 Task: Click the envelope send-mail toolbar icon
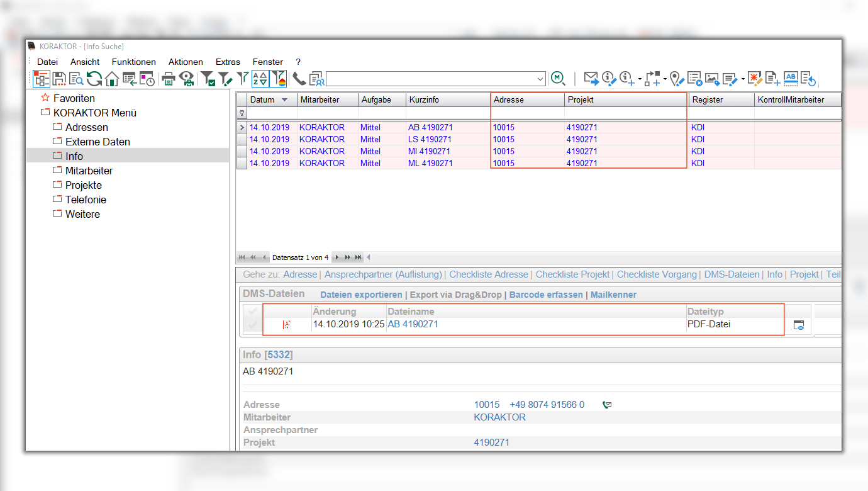click(x=591, y=79)
